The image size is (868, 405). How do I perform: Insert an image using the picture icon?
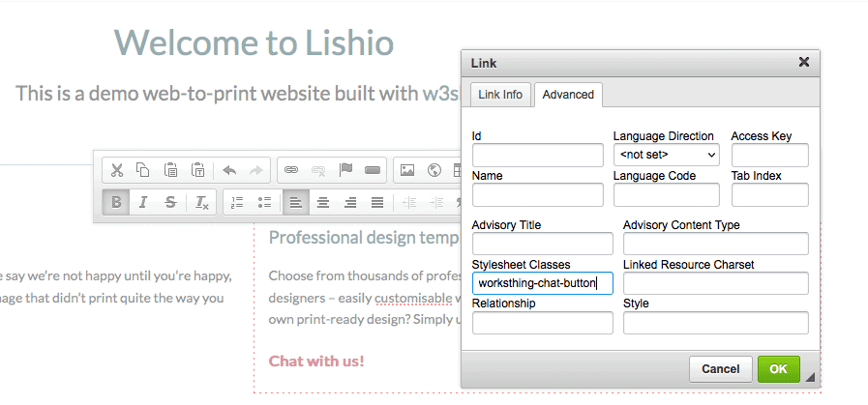tap(407, 170)
